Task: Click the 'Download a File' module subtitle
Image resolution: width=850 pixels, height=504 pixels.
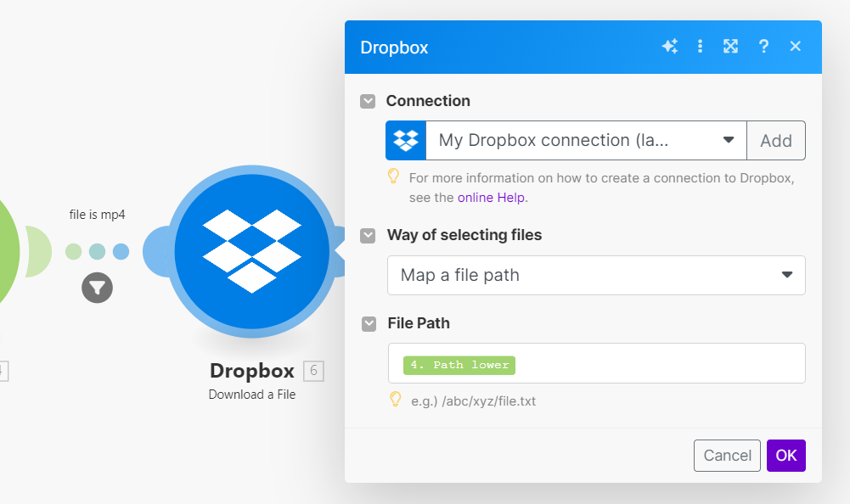Action: [x=252, y=395]
